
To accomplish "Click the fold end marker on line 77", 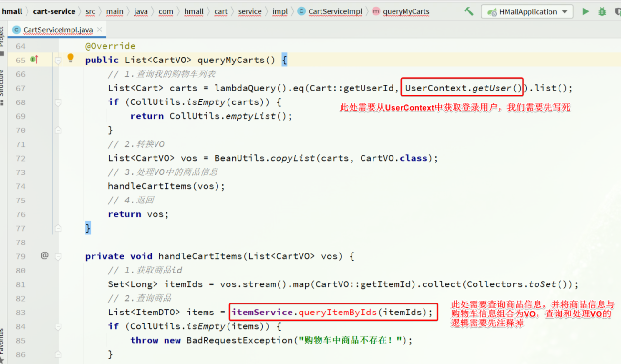I will pyautogui.click(x=58, y=228).
